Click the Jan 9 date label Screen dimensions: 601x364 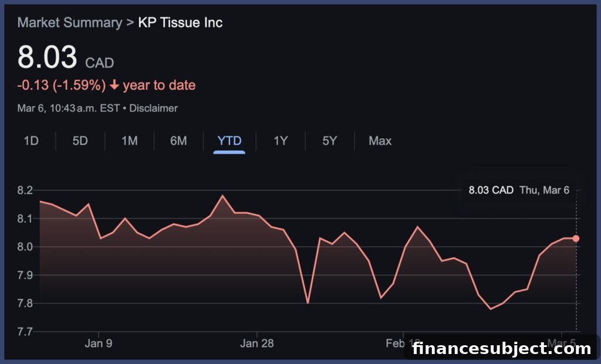[x=99, y=343]
